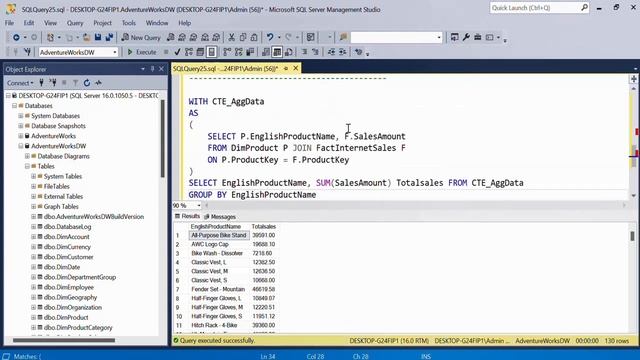Collapse the Tables node

point(27,166)
